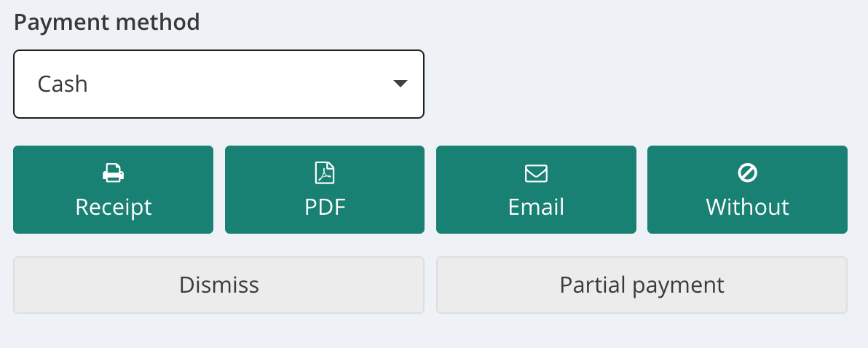Screen dimensions: 868x348
Task: Dismiss the payment dialog
Action: 218,285
